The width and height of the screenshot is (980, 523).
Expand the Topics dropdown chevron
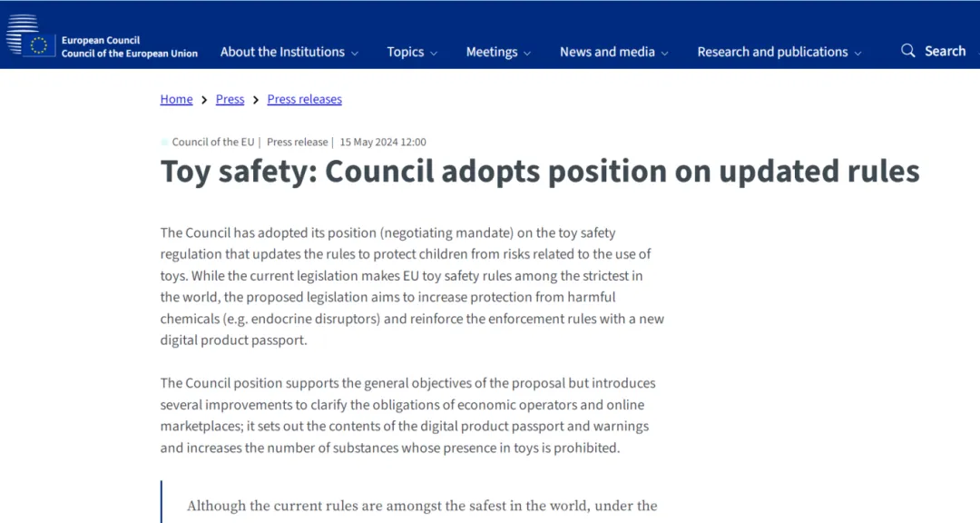coord(434,54)
